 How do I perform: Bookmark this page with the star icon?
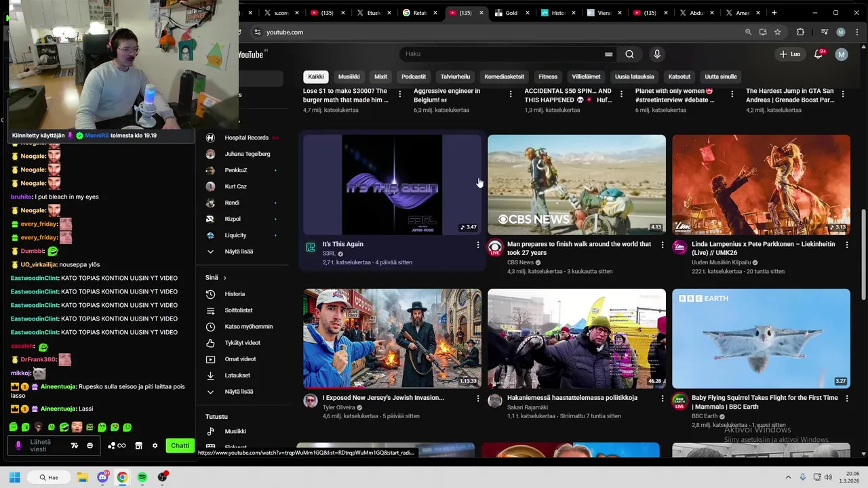click(777, 32)
